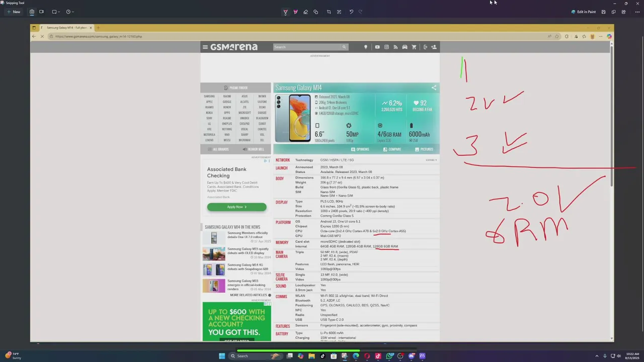Click More Related Articles link
644x362 pixels.
coord(250,295)
